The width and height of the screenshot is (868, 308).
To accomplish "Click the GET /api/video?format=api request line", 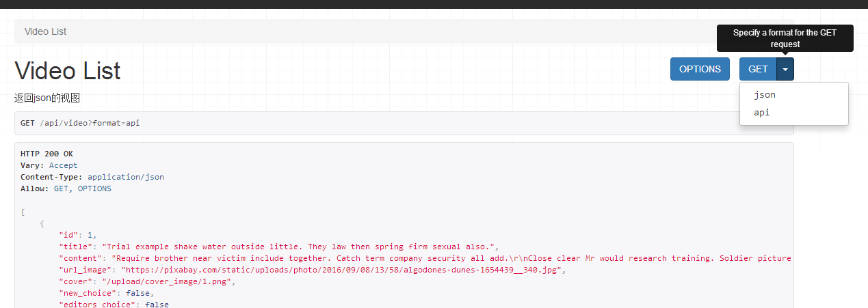I will coord(80,123).
